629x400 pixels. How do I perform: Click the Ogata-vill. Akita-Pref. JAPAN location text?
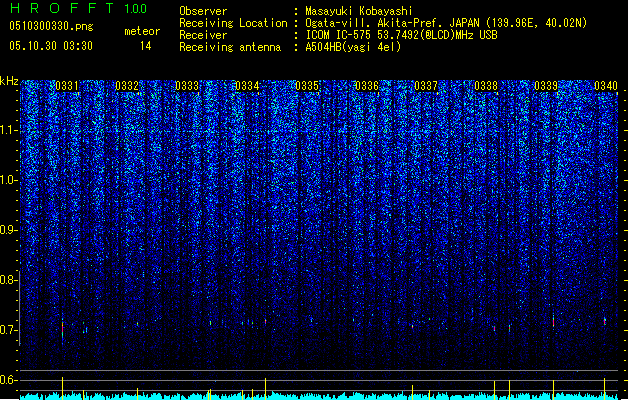tap(446, 23)
